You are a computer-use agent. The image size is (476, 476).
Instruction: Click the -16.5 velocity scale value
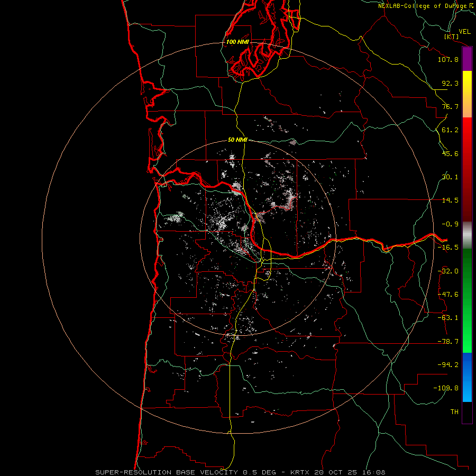click(448, 248)
